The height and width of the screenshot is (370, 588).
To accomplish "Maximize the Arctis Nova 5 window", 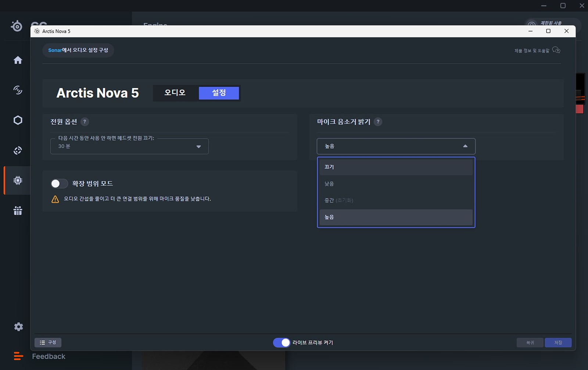I will [x=548, y=31].
